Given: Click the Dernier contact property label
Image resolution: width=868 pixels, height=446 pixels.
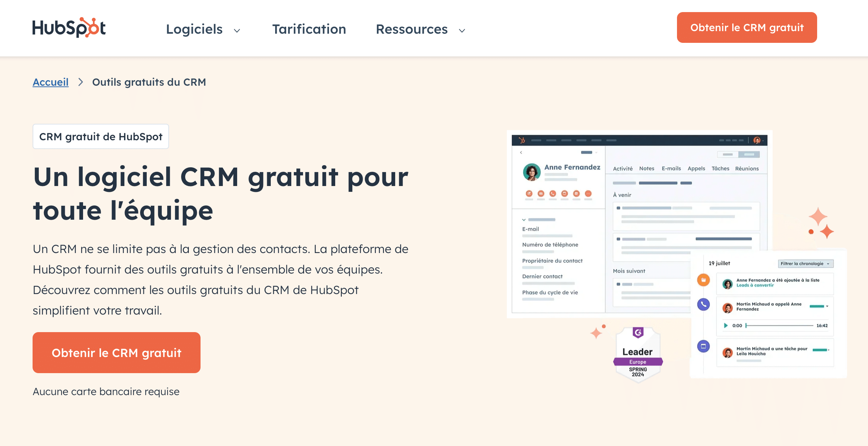Looking at the screenshot, I should 542,276.
